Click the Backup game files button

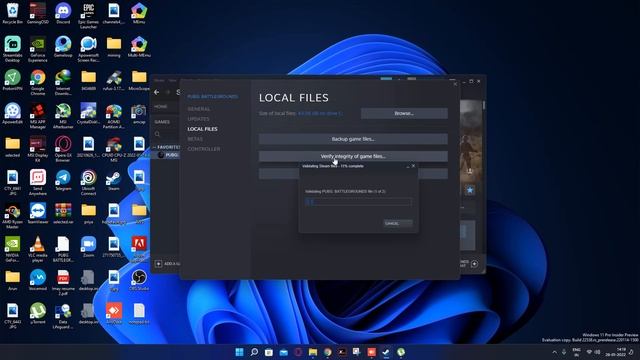[353, 139]
